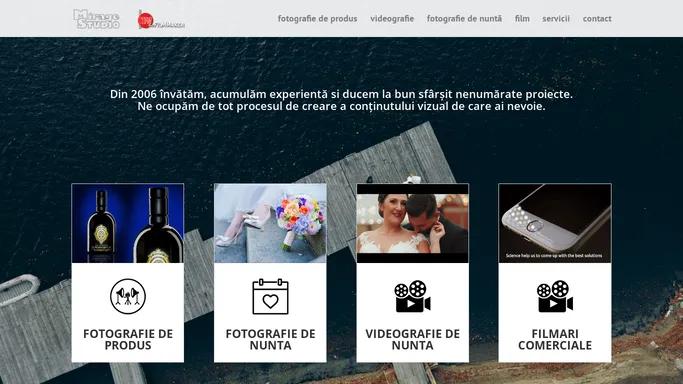Image resolution: width=683 pixels, height=384 pixels.
Task: Open the film menu entry
Action: (522, 19)
